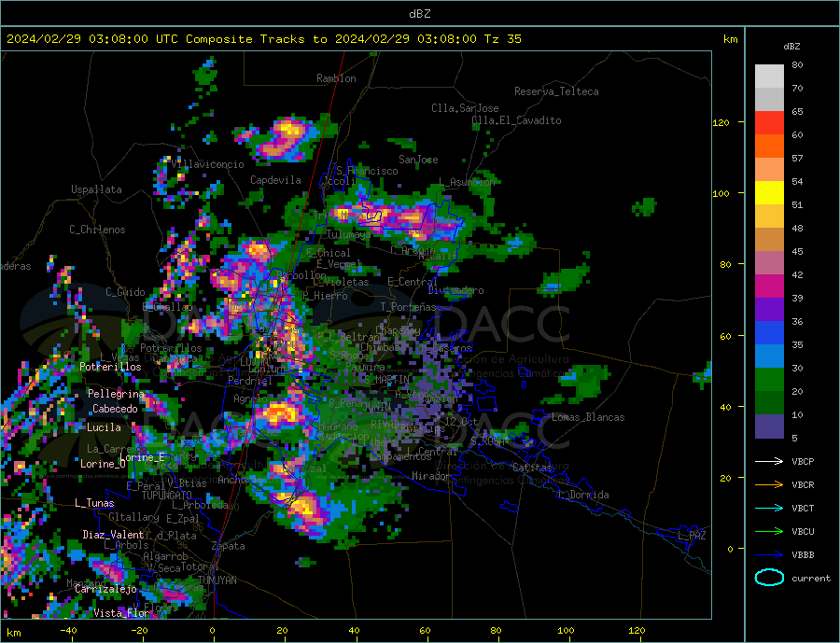Click the 'Mirador' place label

point(431,476)
